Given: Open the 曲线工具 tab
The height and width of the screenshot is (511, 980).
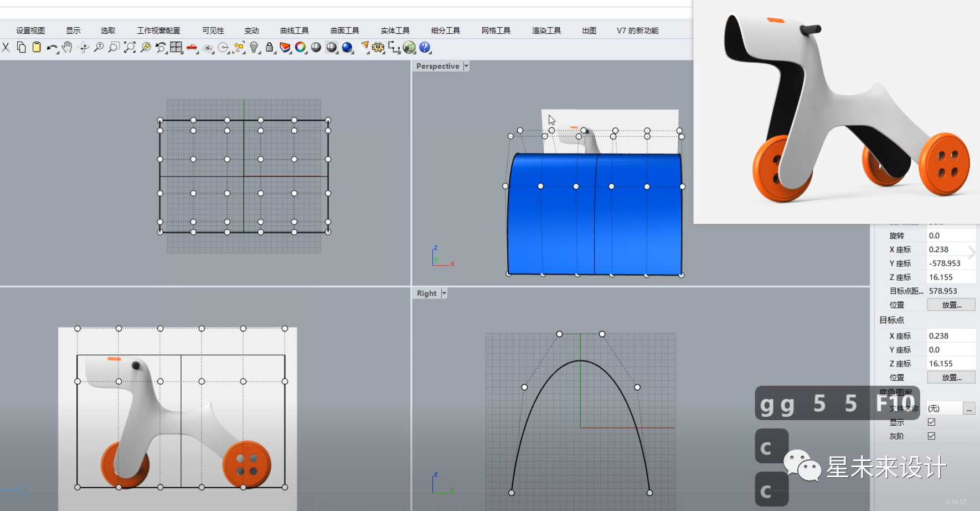Looking at the screenshot, I should (295, 30).
